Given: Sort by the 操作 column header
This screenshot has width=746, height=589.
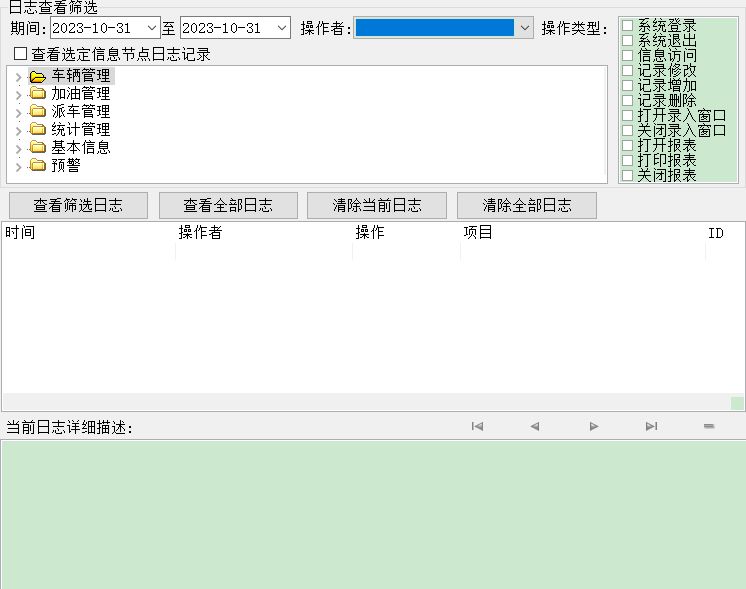Looking at the screenshot, I should click(407, 233).
